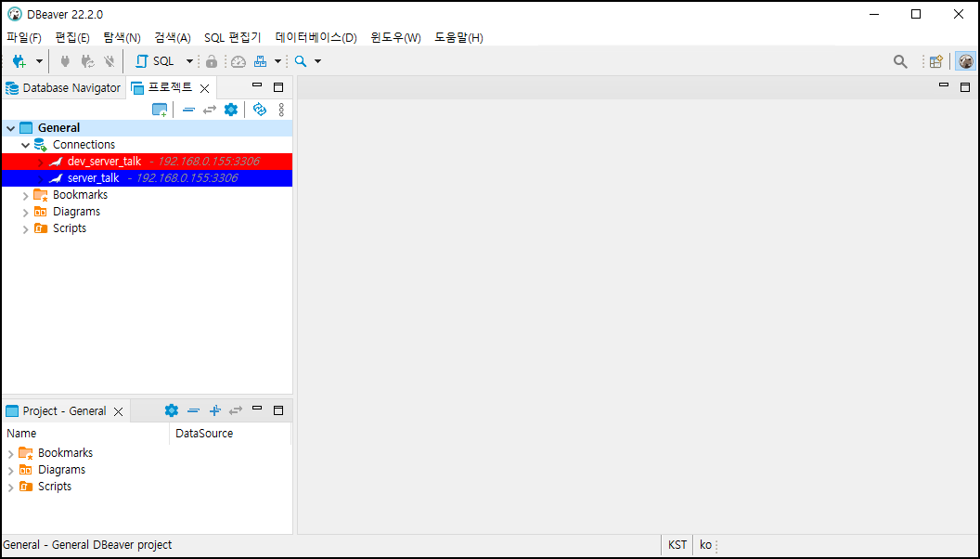The height and width of the screenshot is (559, 980).
Task: Open the 탐색(N) menu
Action: [122, 37]
